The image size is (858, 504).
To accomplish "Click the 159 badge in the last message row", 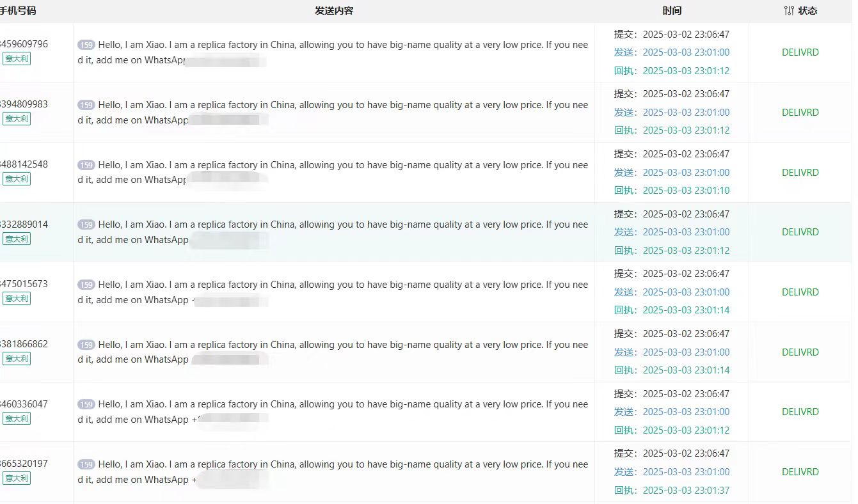I will click(x=86, y=465).
